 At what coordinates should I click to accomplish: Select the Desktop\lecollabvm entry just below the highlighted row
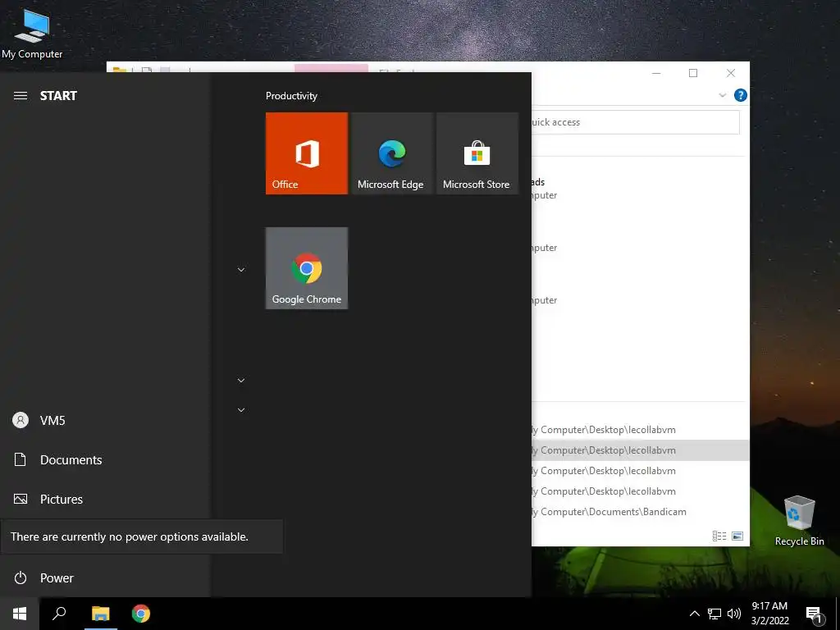pos(640,471)
